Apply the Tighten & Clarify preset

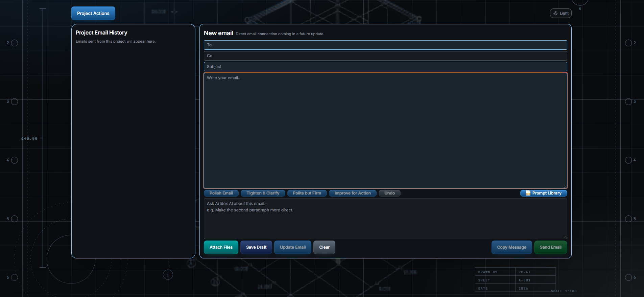click(x=263, y=193)
